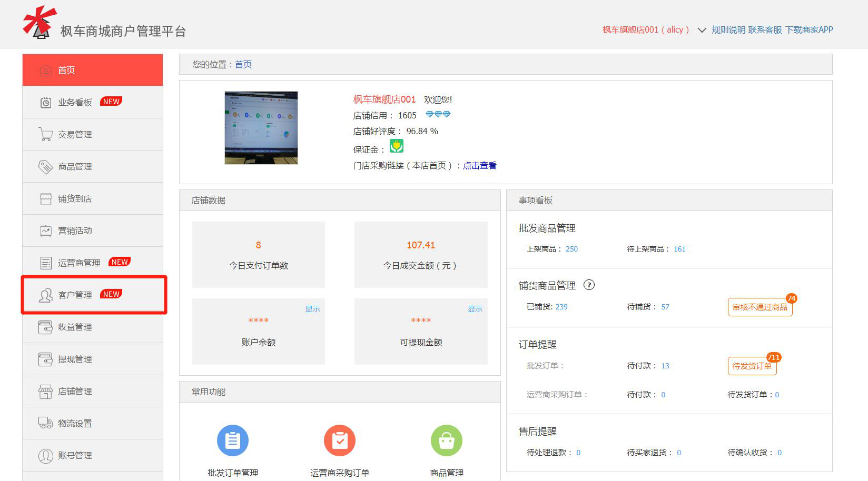Image resolution: width=868 pixels, height=481 pixels.
Task: Expand the account dropdown arrow near alicy
Action: pos(702,31)
